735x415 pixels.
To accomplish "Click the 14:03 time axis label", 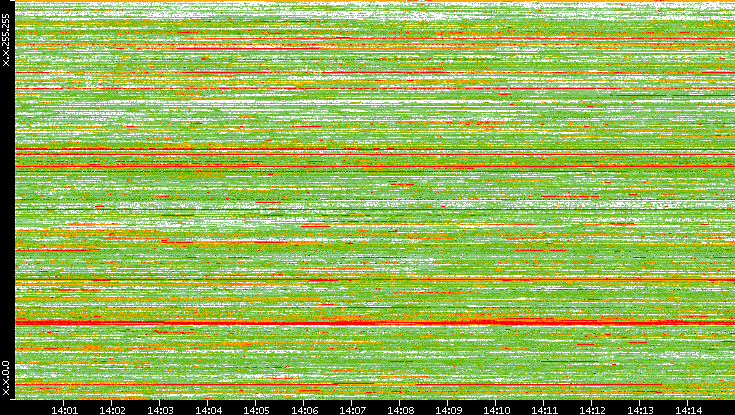I will click(160, 410).
